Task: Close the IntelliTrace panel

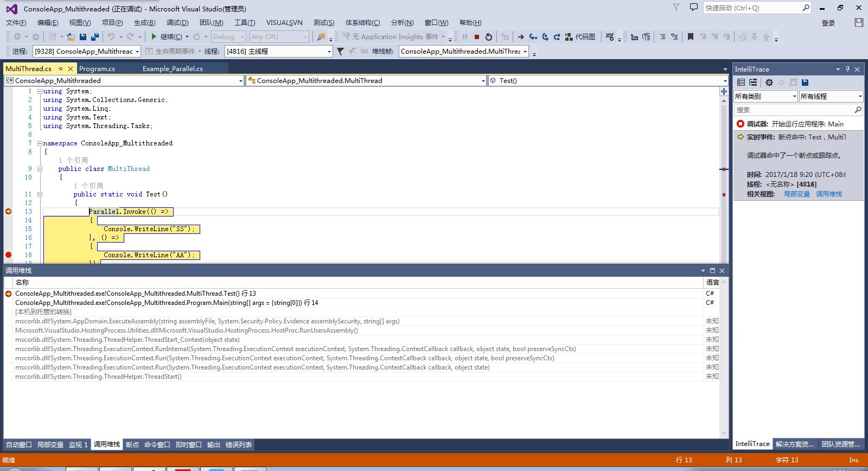Action: [x=857, y=69]
